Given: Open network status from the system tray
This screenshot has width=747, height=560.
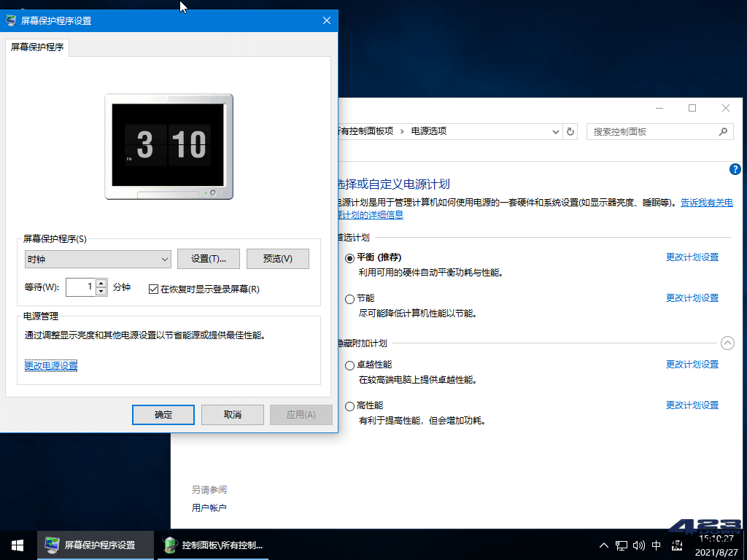Looking at the screenshot, I should 621,545.
